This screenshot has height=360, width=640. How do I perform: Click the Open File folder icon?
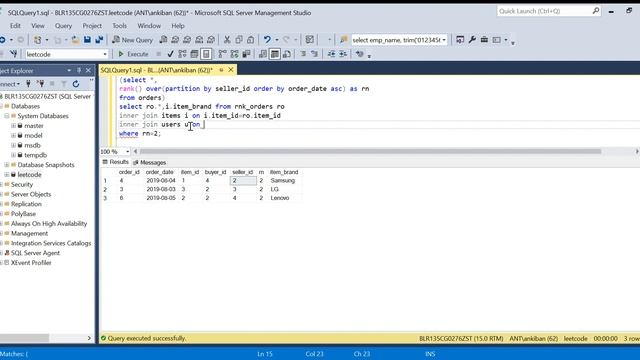click(x=76, y=40)
